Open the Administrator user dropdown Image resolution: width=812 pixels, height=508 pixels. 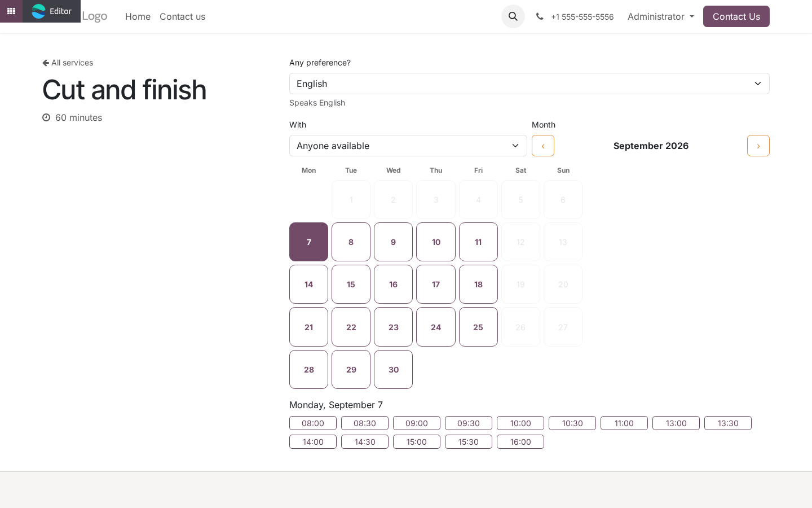click(660, 16)
